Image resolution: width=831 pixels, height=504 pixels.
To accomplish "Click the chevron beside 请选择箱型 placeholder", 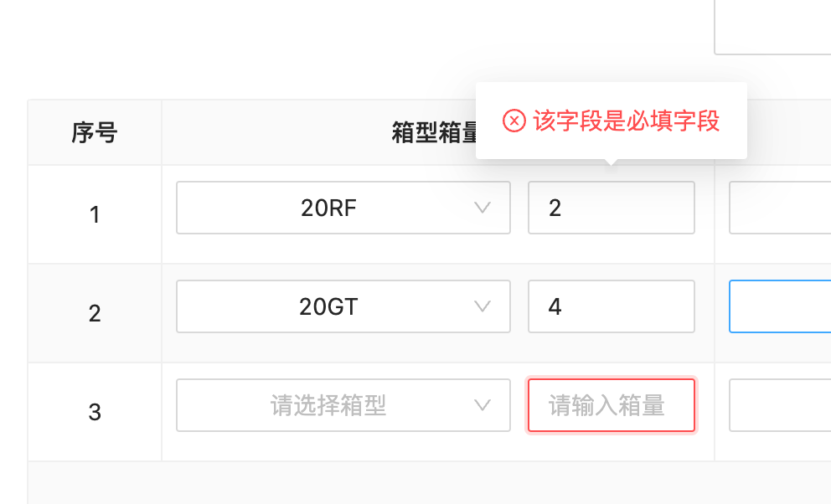I will pyautogui.click(x=483, y=404).
